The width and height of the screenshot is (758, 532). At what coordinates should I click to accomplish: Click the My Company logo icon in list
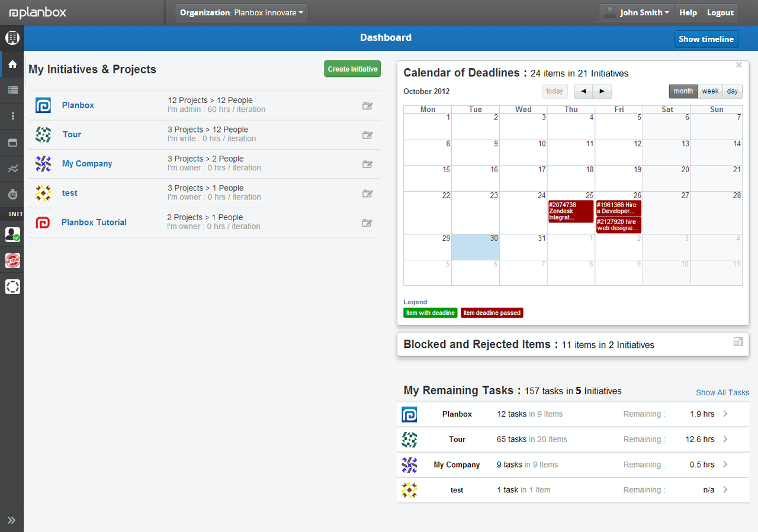43,164
